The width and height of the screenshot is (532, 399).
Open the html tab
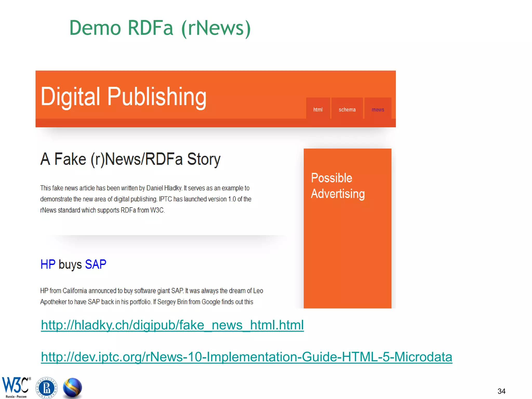coord(318,109)
